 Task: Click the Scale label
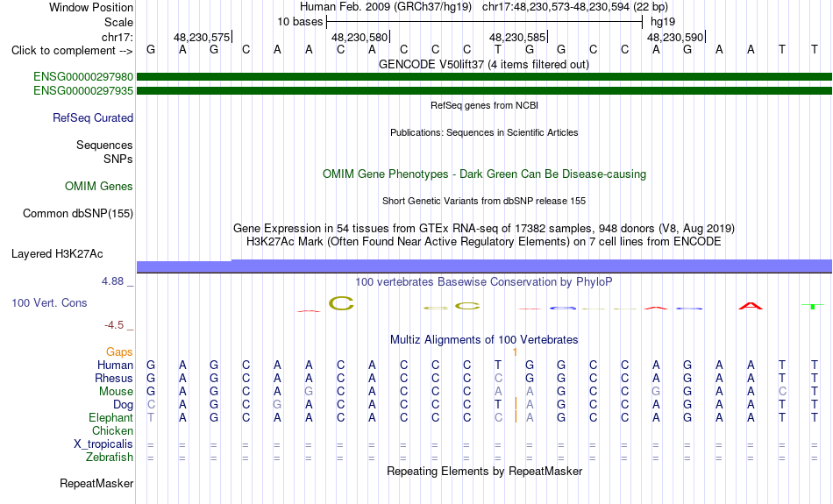118,22
